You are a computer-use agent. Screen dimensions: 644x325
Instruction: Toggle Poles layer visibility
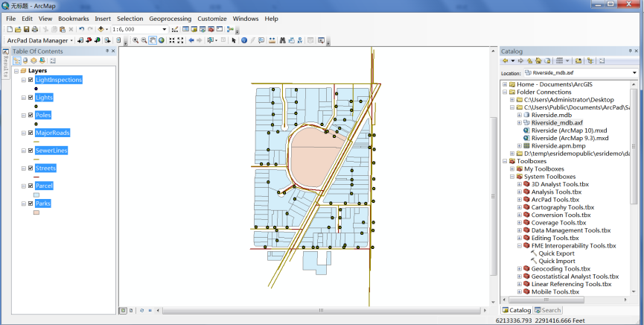tap(31, 116)
